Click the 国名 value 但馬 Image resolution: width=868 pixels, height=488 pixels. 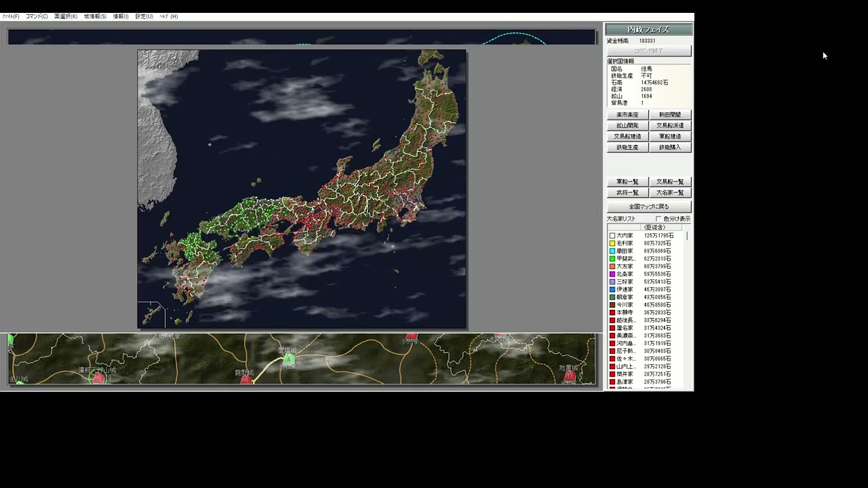(x=646, y=69)
